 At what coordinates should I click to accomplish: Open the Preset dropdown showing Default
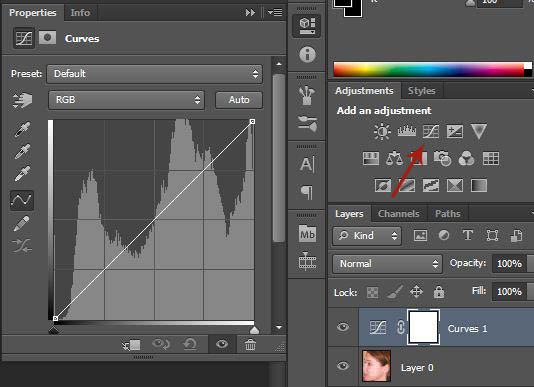pos(154,74)
